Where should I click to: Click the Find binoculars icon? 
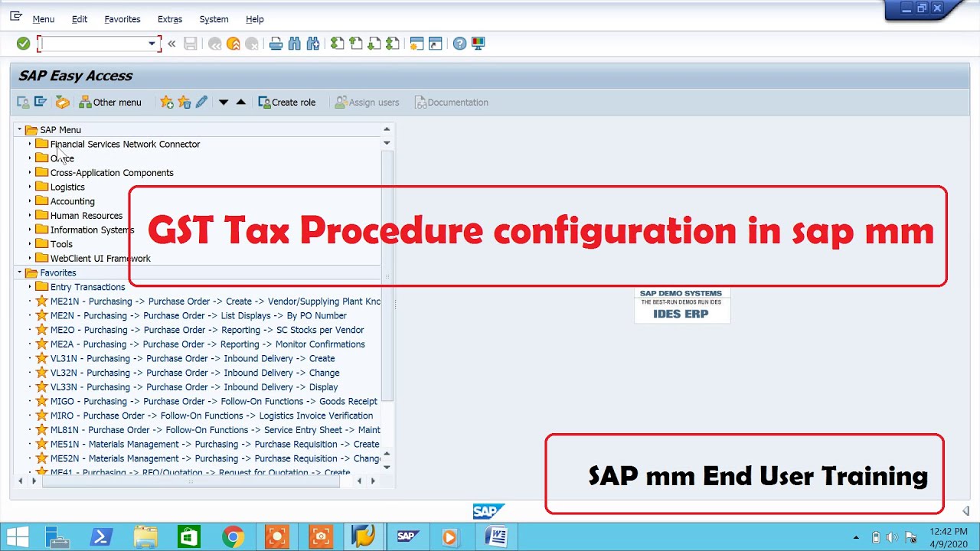pyautogui.click(x=294, y=44)
